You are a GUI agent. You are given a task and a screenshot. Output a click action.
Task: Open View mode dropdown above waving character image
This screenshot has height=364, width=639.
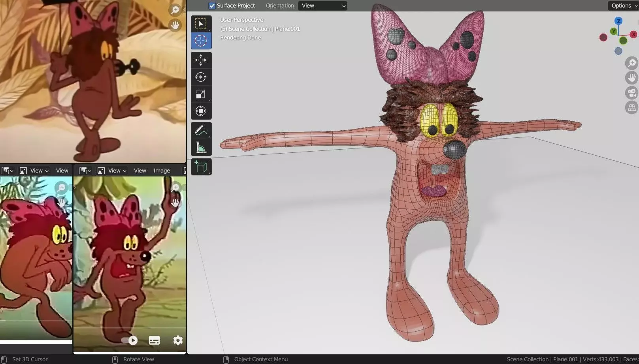tap(112, 171)
